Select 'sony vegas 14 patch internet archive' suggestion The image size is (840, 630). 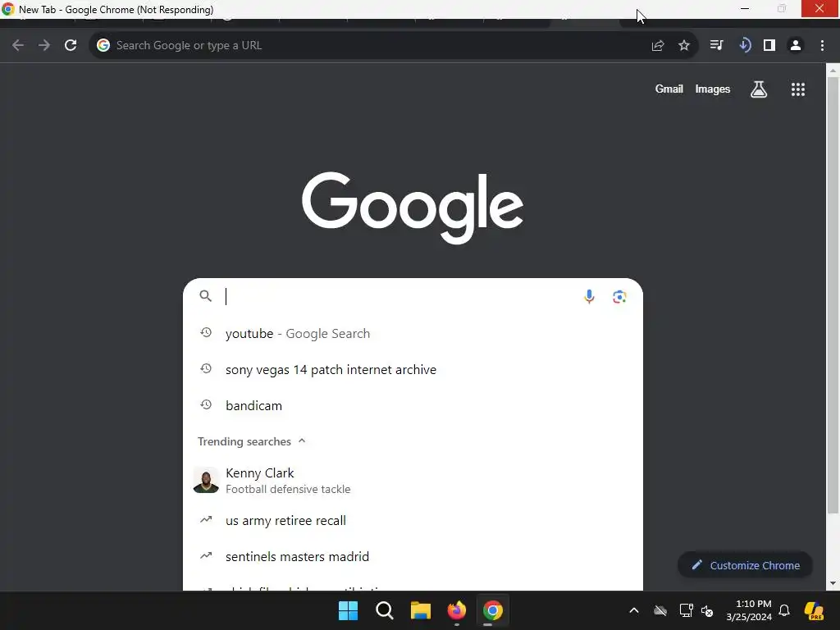(413, 369)
